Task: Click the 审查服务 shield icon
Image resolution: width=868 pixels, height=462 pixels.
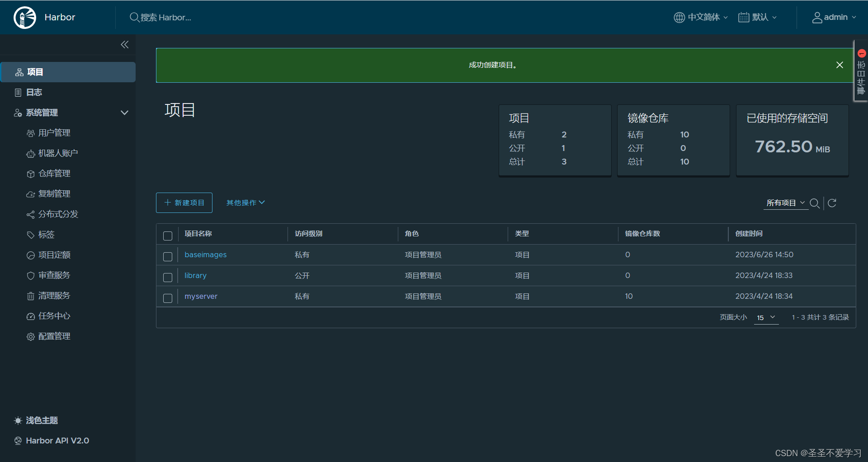Action: coord(30,276)
